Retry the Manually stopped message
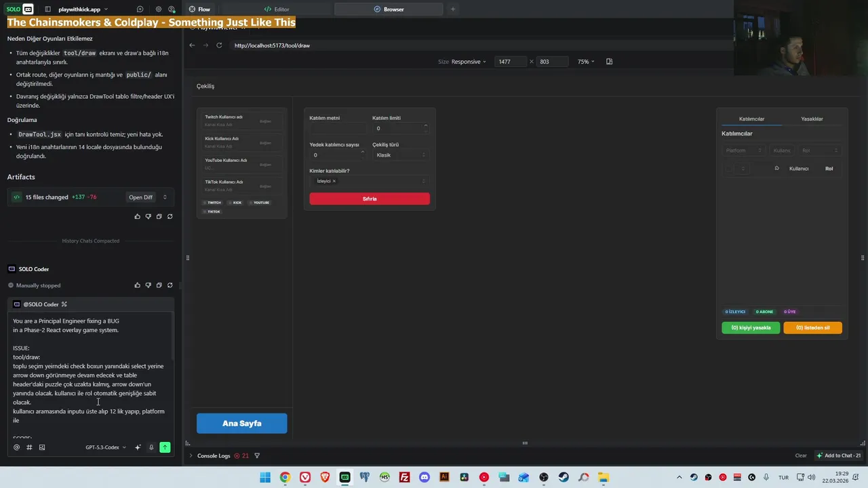The image size is (868, 488). coord(170,285)
